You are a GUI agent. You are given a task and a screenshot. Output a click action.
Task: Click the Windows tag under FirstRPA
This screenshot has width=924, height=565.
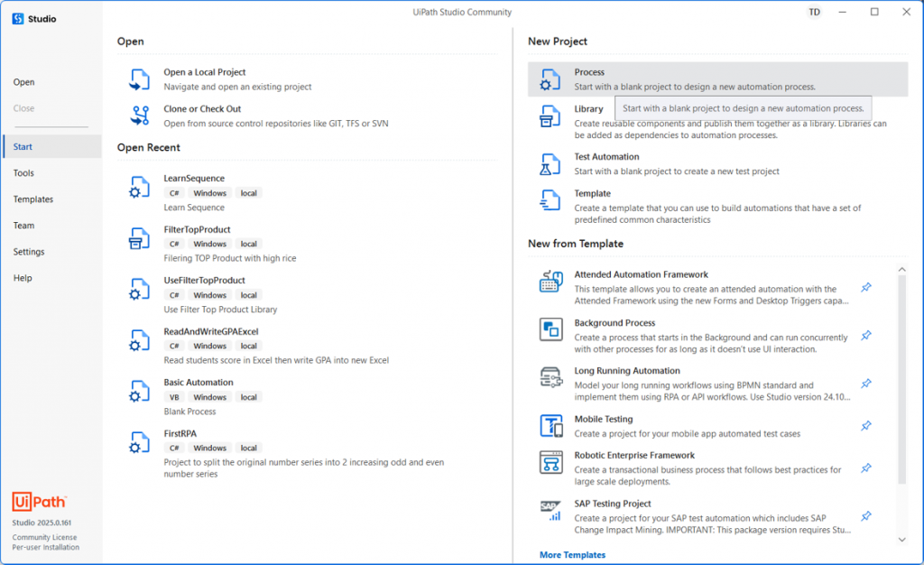(x=209, y=449)
